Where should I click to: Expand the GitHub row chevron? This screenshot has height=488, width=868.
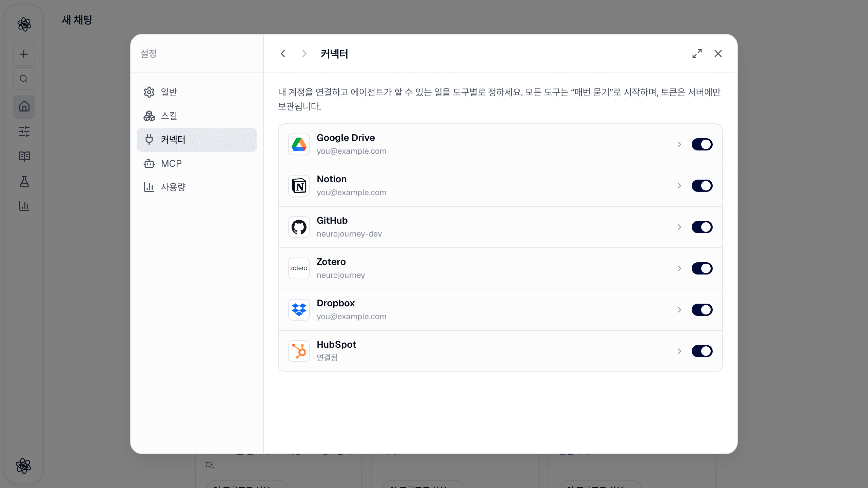[679, 227]
